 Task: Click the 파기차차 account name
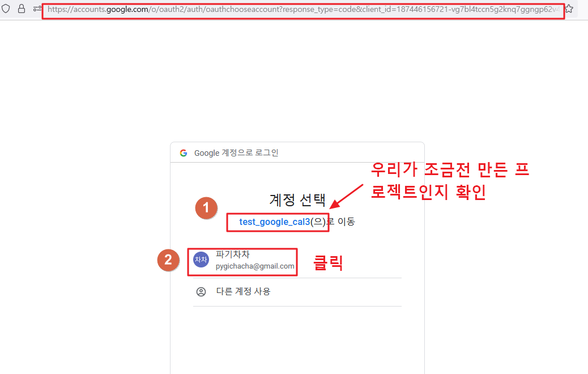[232, 254]
